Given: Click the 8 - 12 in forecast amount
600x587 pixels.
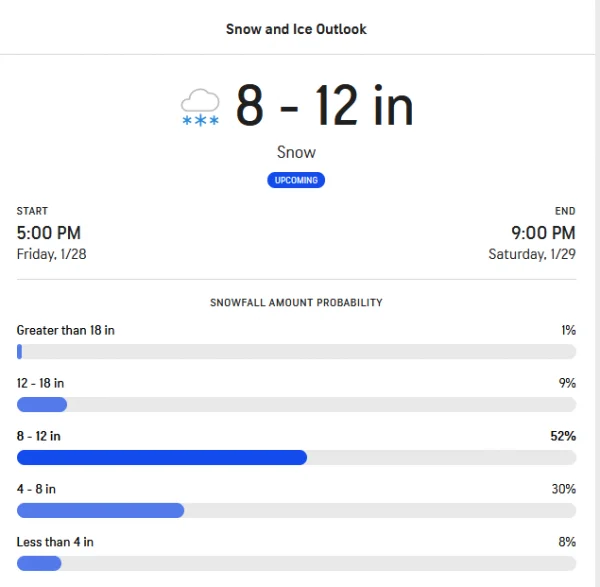Looking at the screenshot, I should 324,105.
